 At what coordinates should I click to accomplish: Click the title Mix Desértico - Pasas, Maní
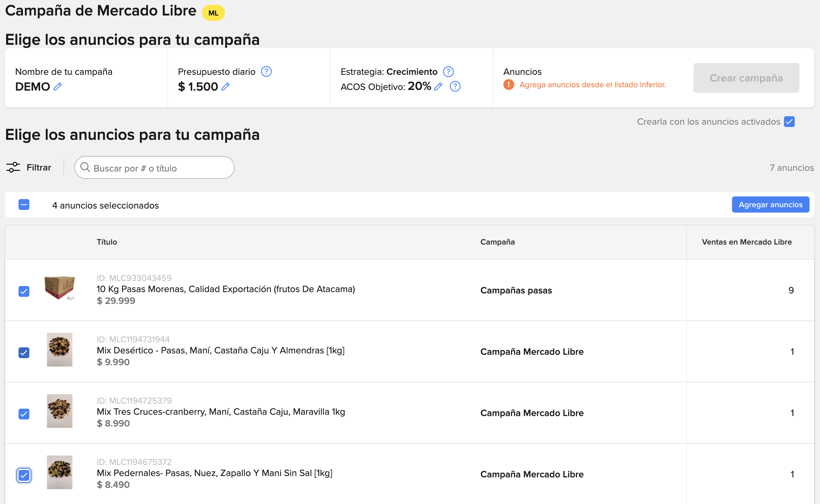[221, 350]
